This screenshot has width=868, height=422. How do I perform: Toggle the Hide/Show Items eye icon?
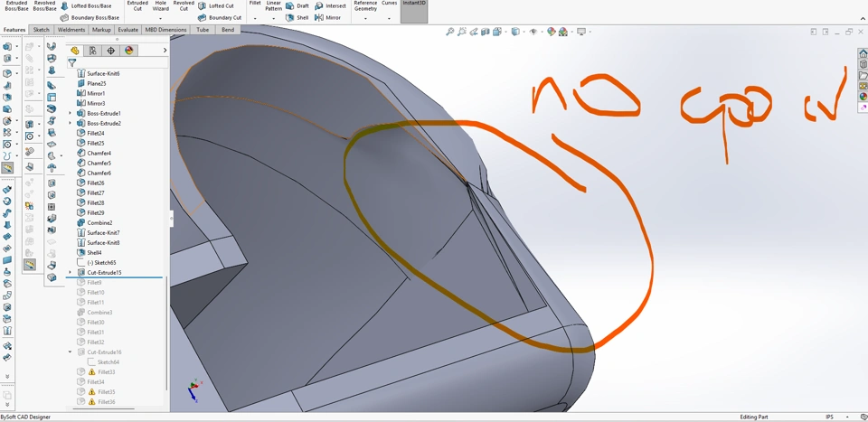coord(533,32)
